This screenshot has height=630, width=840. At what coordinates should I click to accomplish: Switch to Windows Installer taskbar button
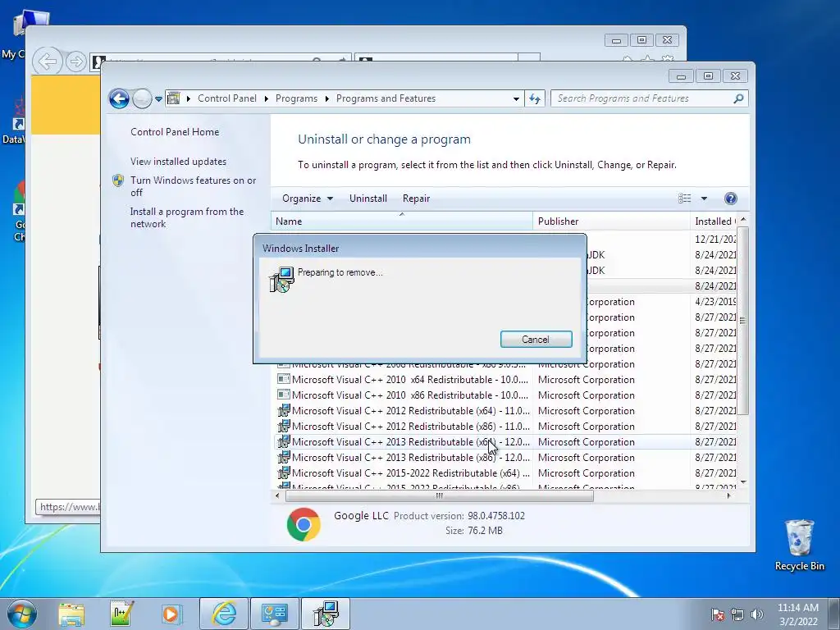click(x=325, y=614)
